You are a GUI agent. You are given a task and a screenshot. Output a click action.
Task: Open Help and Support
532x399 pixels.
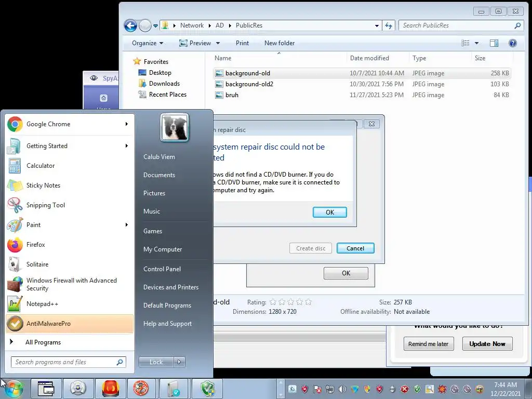pos(167,324)
